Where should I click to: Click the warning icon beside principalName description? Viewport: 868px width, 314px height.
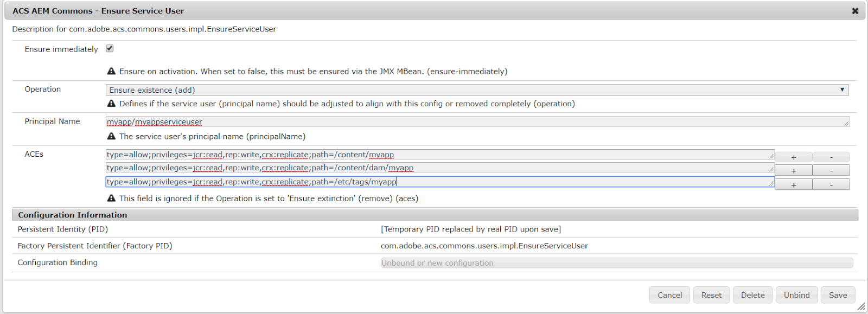pyautogui.click(x=111, y=136)
